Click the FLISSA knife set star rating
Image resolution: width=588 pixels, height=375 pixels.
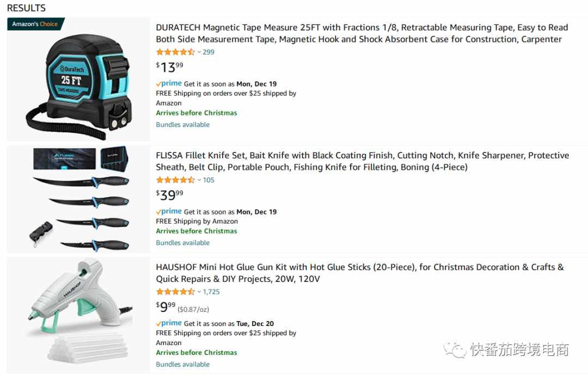tap(175, 180)
